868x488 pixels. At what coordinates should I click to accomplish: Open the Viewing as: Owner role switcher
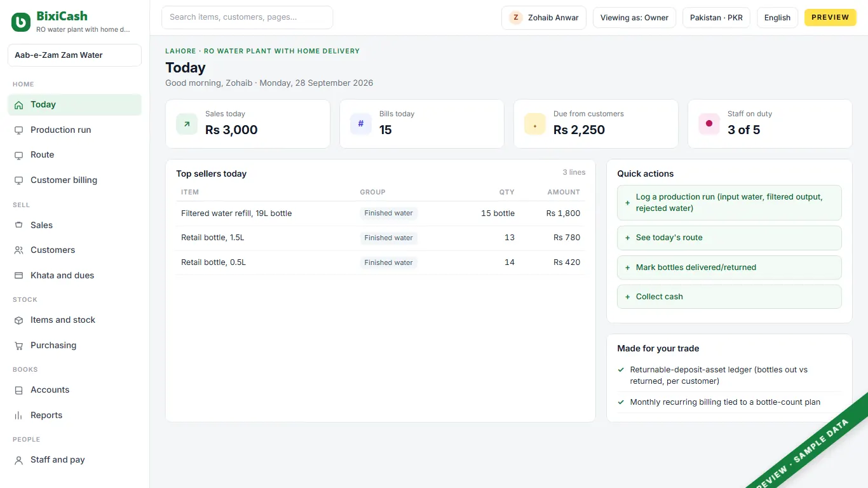pyautogui.click(x=634, y=18)
